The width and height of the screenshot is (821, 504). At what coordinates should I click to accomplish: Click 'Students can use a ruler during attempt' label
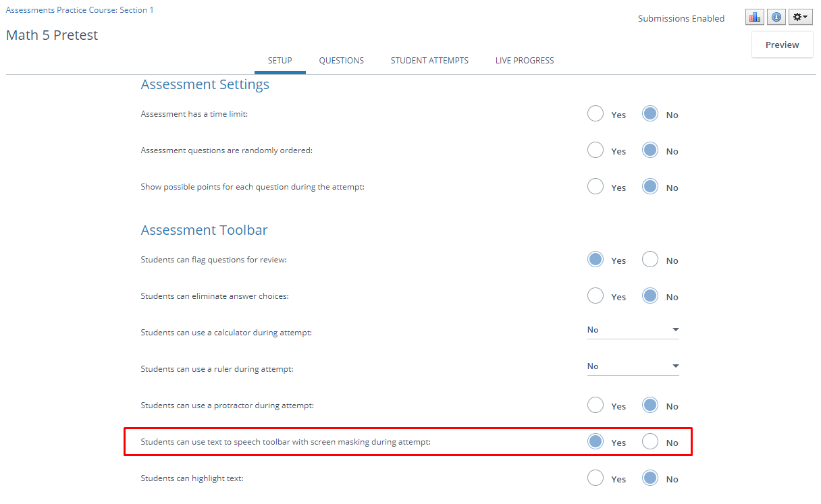tap(217, 369)
